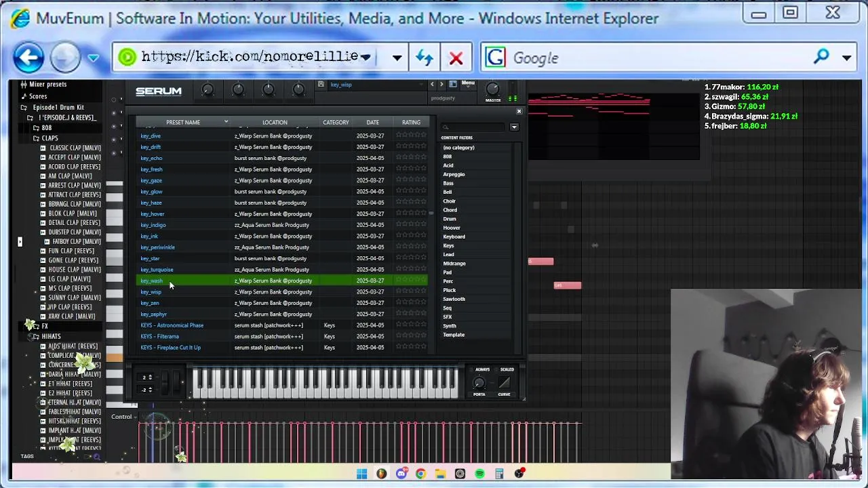Click the Serum save preset disk icon
This screenshot has height=488, width=868.
[321, 84]
